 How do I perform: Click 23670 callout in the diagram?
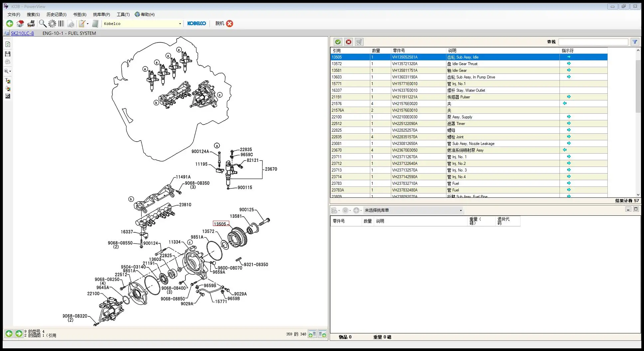(x=271, y=169)
